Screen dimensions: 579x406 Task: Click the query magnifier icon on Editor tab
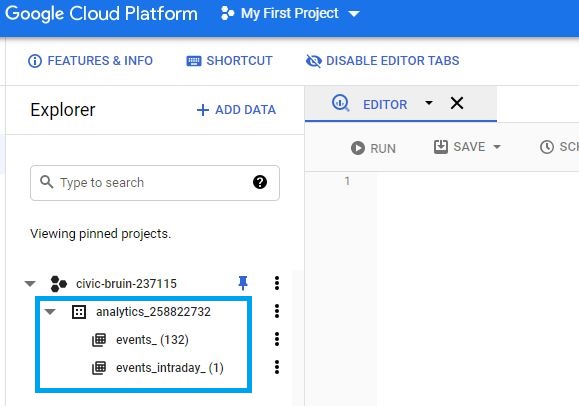pyautogui.click(x=340, y=103)
